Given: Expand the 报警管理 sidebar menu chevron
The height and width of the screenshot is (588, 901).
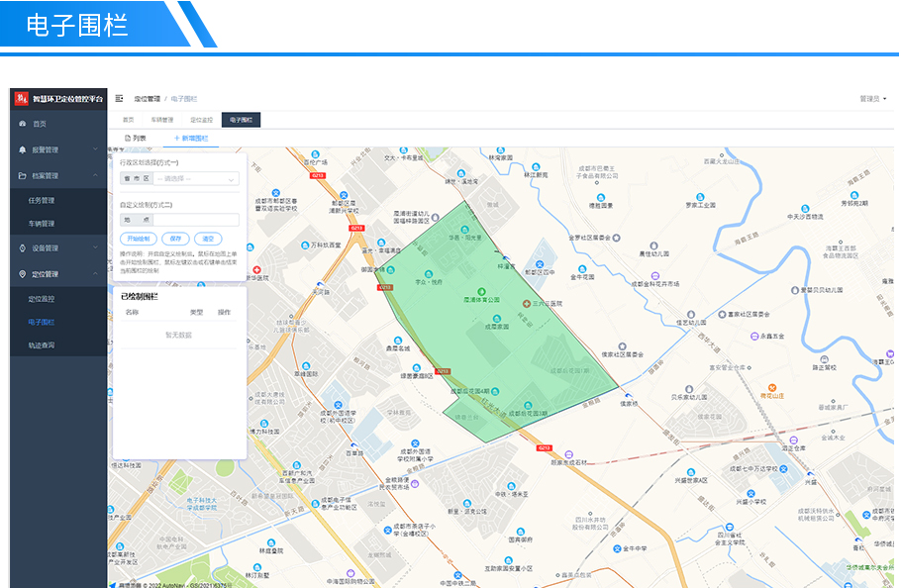Looking at the screenshot, I should pos(95,149).
